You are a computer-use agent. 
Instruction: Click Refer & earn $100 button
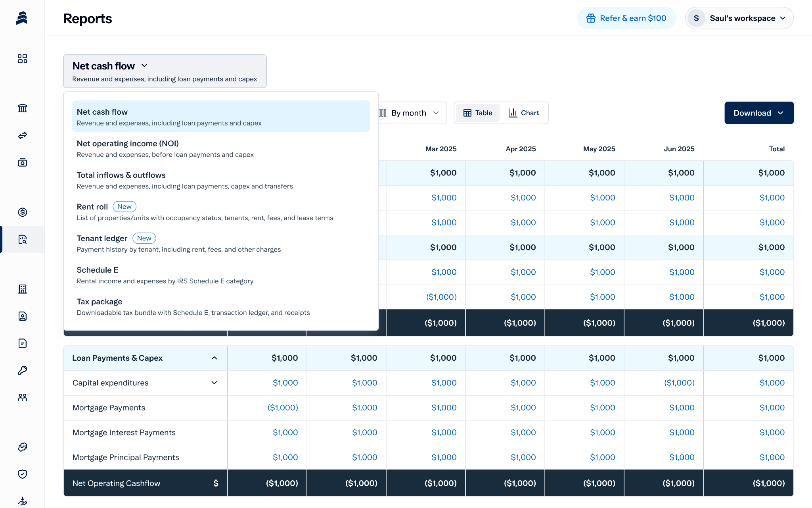(x=626, y=18)
